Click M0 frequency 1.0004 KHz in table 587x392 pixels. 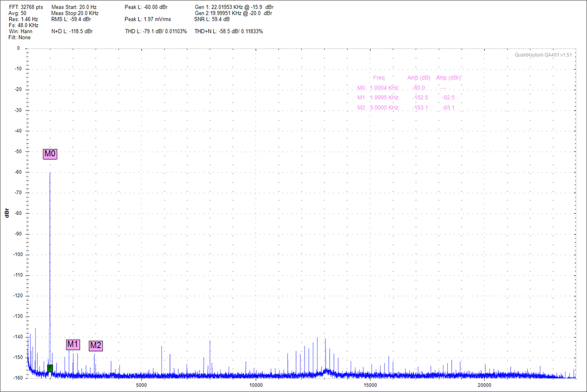384,88
